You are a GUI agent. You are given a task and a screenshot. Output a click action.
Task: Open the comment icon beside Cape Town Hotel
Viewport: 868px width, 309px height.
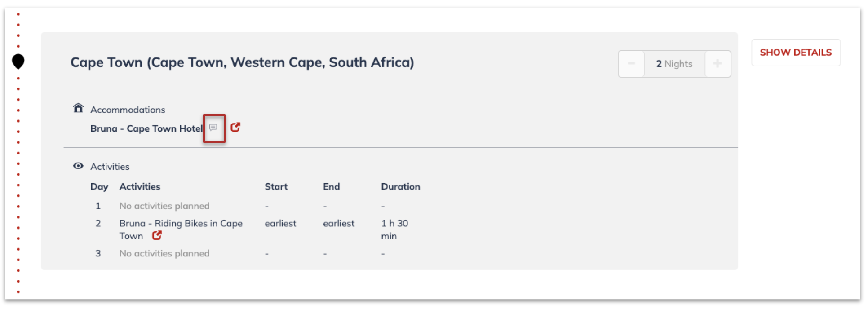point(213,128)
